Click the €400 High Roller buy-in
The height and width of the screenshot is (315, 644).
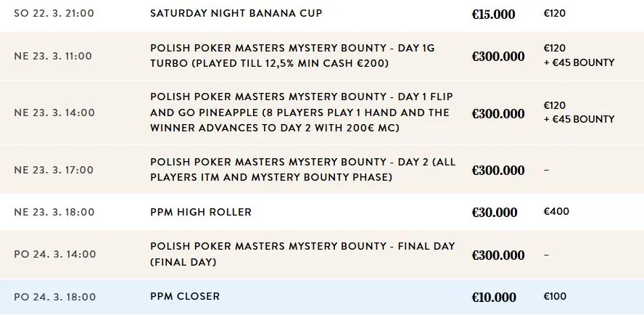[556, 212]
